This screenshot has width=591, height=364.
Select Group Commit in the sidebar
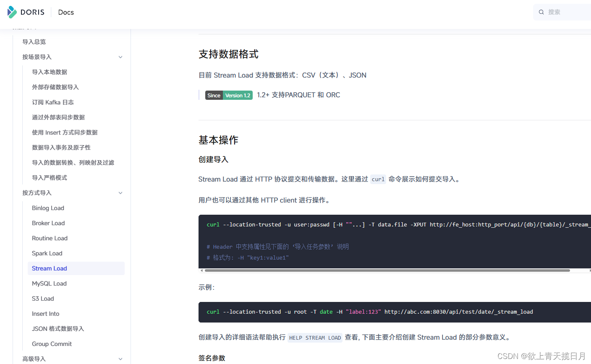(x=52, y=344)
